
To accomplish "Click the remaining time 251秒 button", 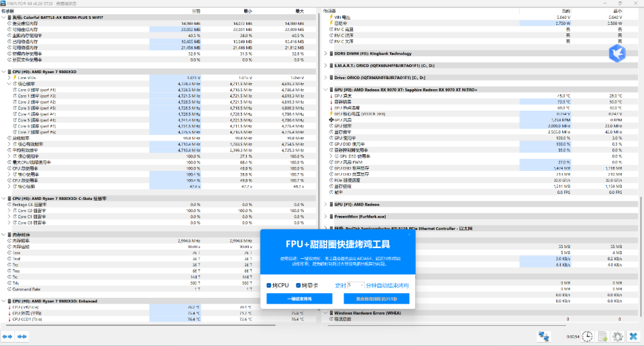I will coord(376,299).
